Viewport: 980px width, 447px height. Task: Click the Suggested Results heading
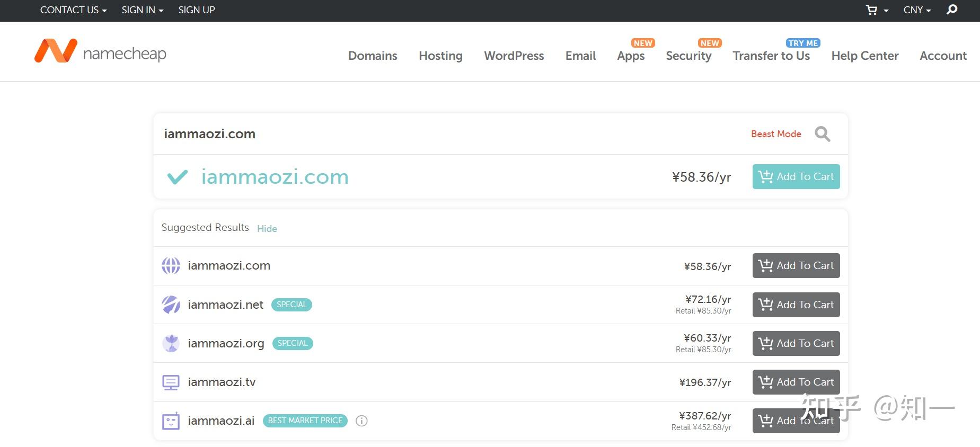(205, 228)
